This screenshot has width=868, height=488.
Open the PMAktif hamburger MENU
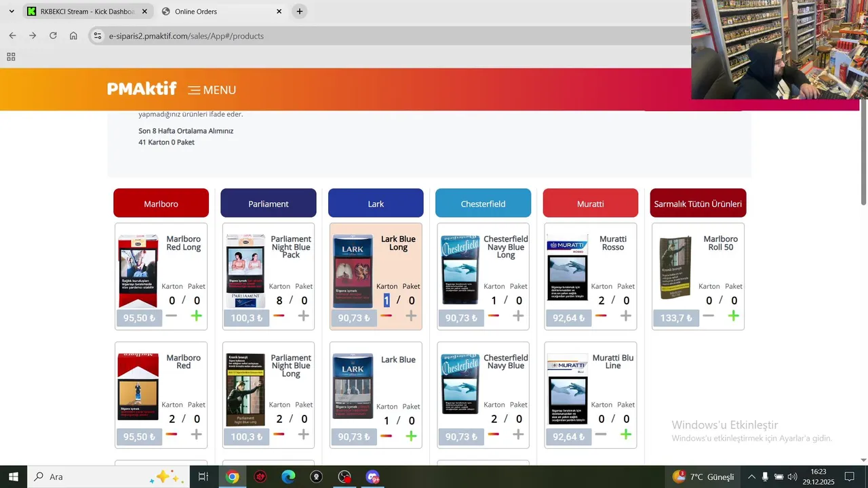tap(212, 90)
